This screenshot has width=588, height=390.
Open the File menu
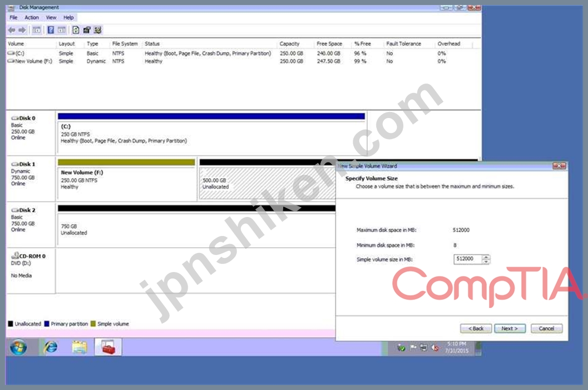[x=14, y=17]
